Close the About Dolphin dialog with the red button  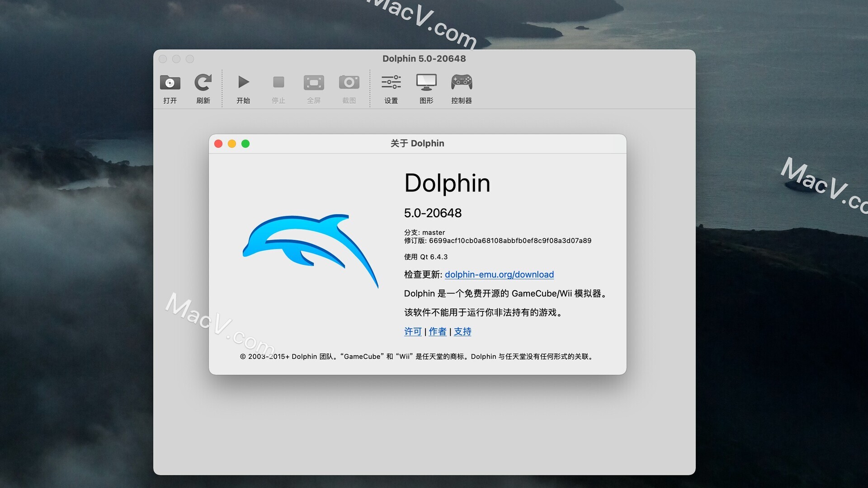point(218,144)
